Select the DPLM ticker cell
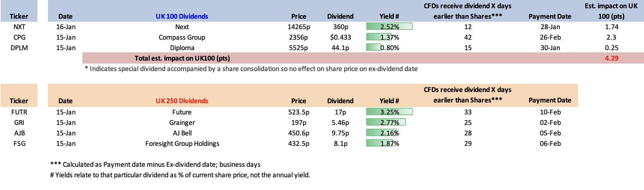 coord(19,48)
